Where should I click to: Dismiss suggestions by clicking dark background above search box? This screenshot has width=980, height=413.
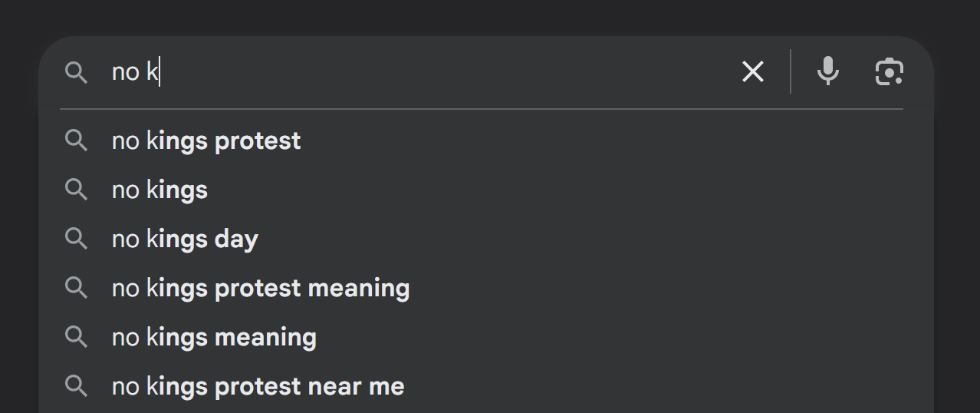tap(490, 17)
